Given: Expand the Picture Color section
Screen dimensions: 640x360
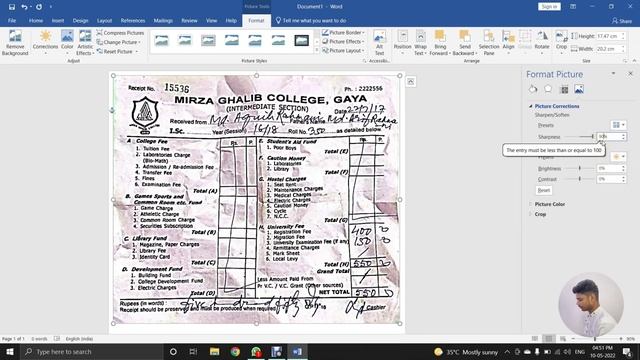Looking at the screenshot, I should coord(549,204).
